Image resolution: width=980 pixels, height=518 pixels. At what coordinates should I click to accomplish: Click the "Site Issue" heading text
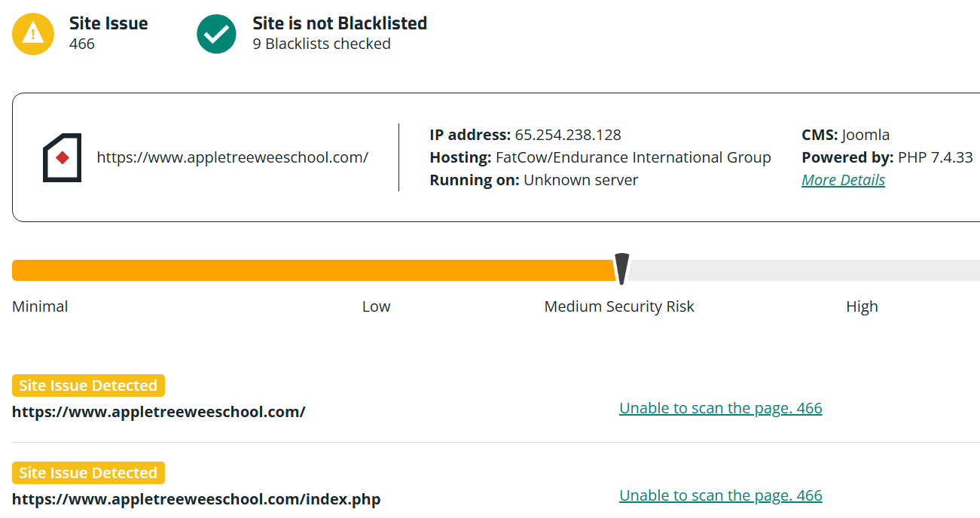108,23
